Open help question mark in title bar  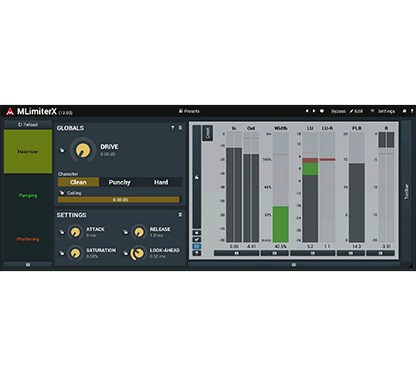pos(412,111)
